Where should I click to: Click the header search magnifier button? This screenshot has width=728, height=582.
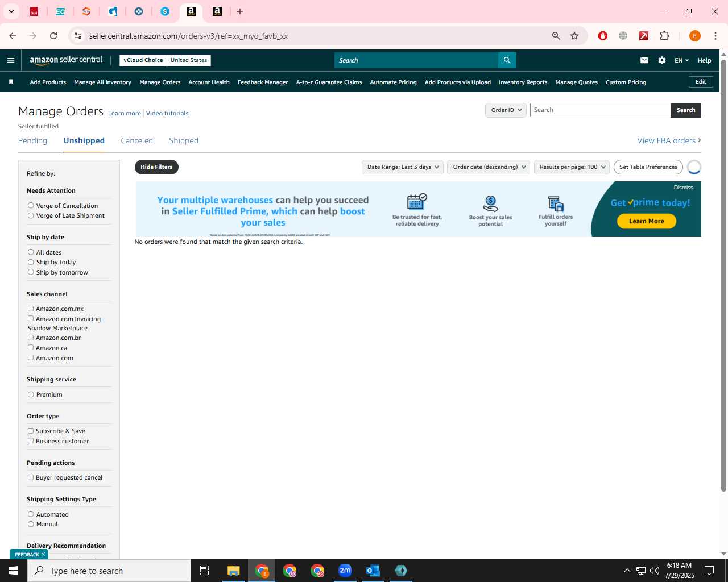point(507,60)
